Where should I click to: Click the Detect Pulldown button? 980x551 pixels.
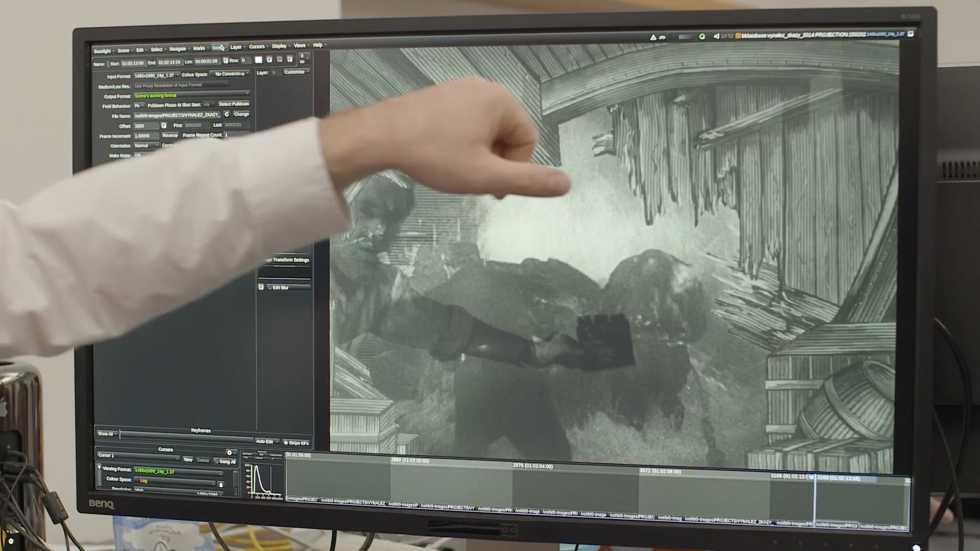pyautogui.click(x=234, y=104)
